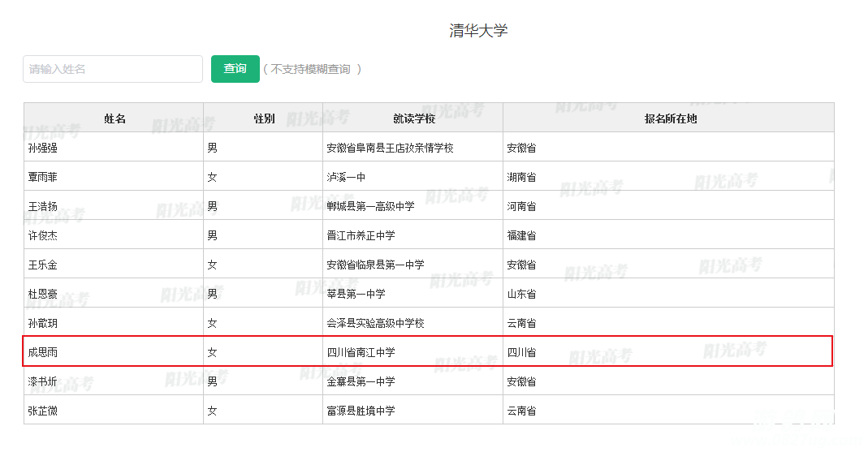Click 安徽省 location in 漆书圻's row
The width and height of the screenshot is (868, 452).
click(x=521, y=381)
